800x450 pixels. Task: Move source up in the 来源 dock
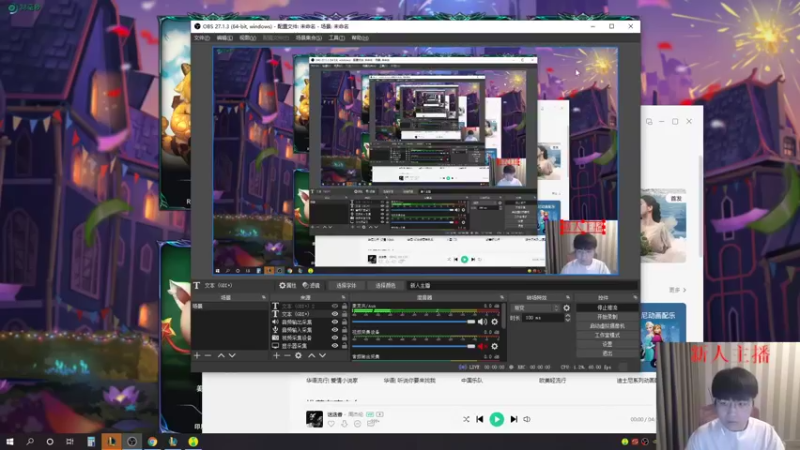click(x=311, y=355)
